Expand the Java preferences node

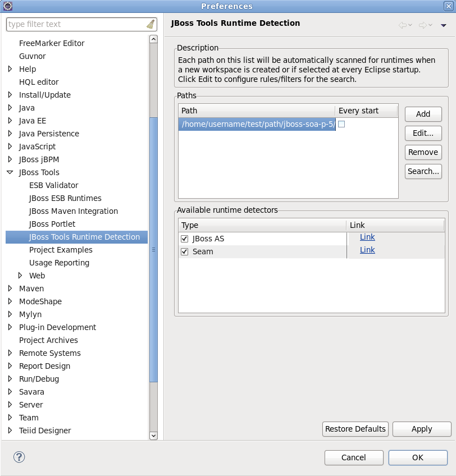coord(10,108)
